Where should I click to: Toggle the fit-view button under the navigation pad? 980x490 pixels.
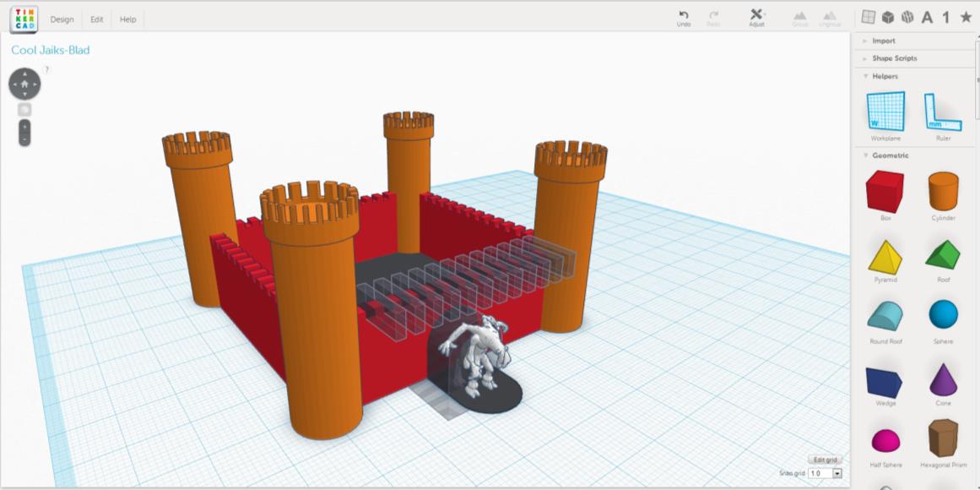coord(24,109)
